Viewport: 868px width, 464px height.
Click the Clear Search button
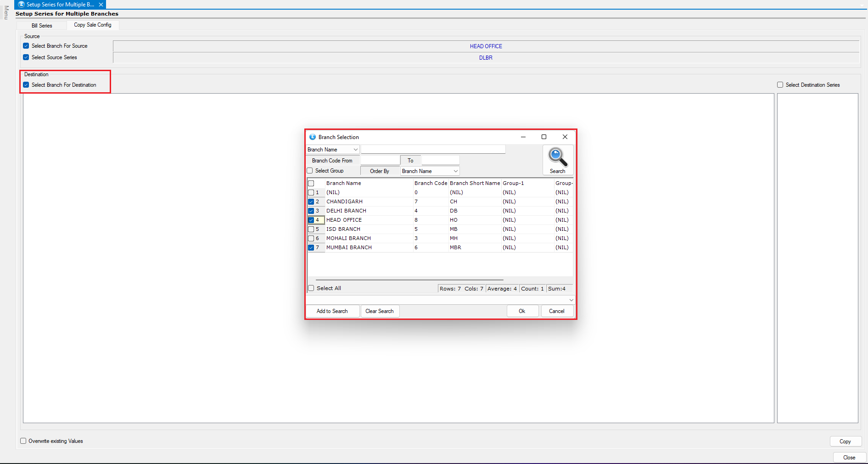click(x=379, y=311)
